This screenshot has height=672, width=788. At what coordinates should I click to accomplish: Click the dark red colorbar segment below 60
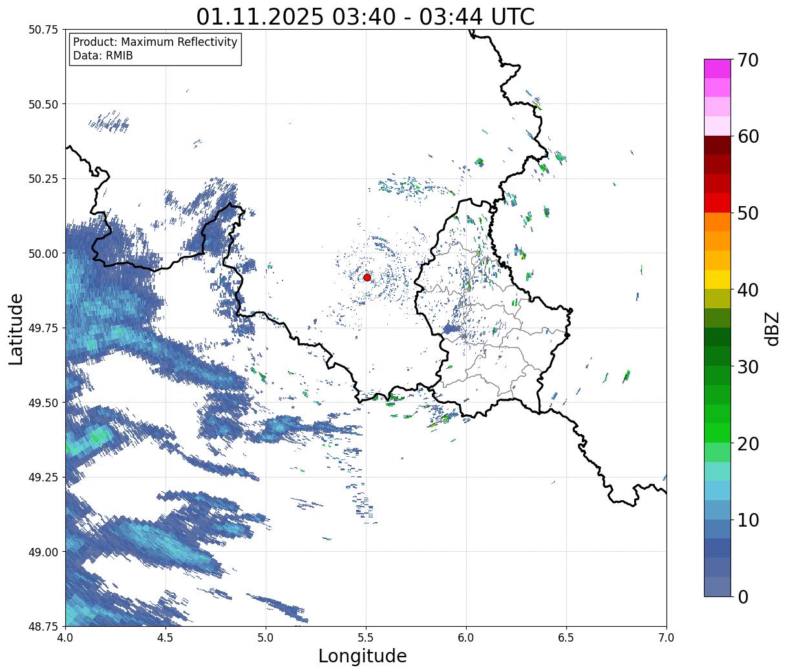tap(718, 145)
